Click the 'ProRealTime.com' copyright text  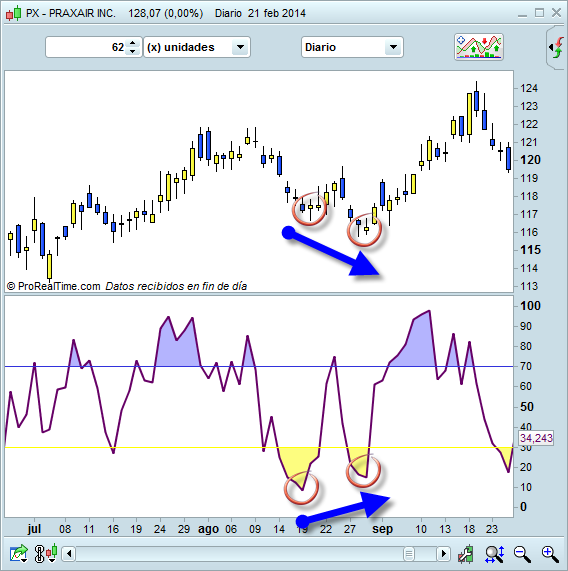[54, 286]
